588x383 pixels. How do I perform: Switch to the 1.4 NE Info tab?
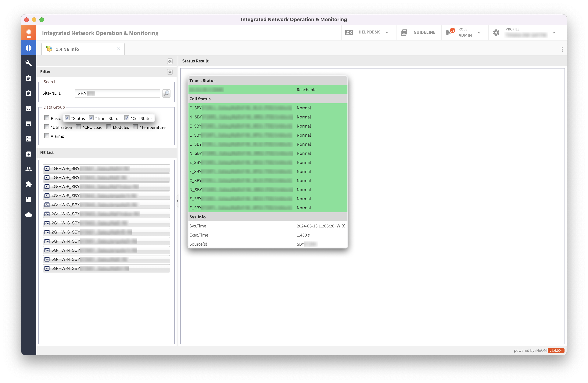tap(83, 49)
